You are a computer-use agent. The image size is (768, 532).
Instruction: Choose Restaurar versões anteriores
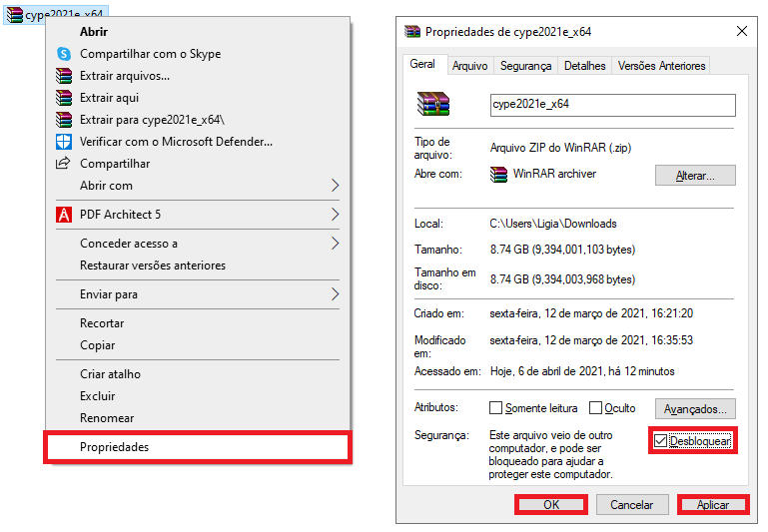tap(198, 266)
